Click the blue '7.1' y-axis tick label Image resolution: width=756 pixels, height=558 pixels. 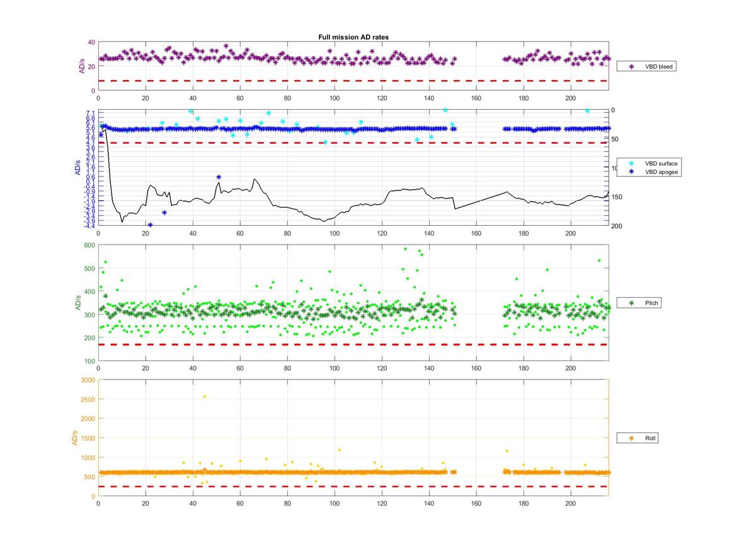tap(91, 113)
